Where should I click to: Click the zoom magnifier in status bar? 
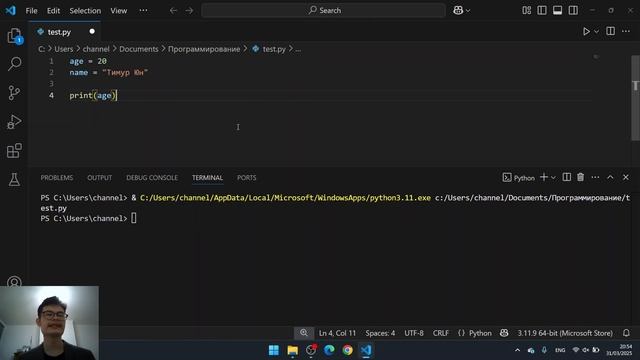click(304, 333)
